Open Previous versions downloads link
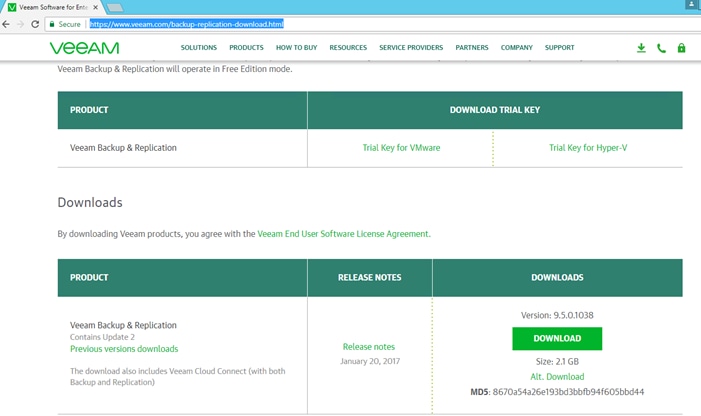The width and height of the screenshot is (701, 416). click(x=124, y=349)
